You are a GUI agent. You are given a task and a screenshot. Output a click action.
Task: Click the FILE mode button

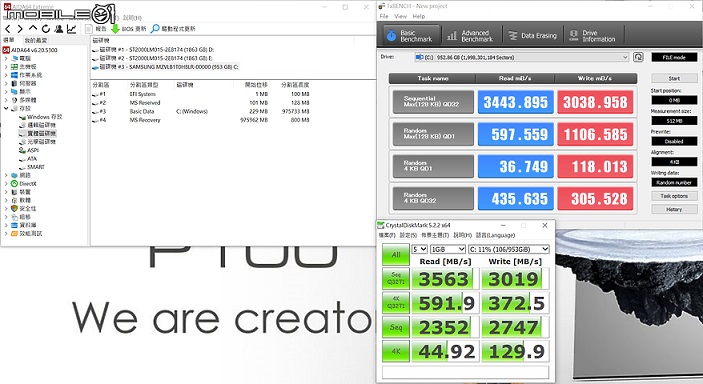pos(674,57)
